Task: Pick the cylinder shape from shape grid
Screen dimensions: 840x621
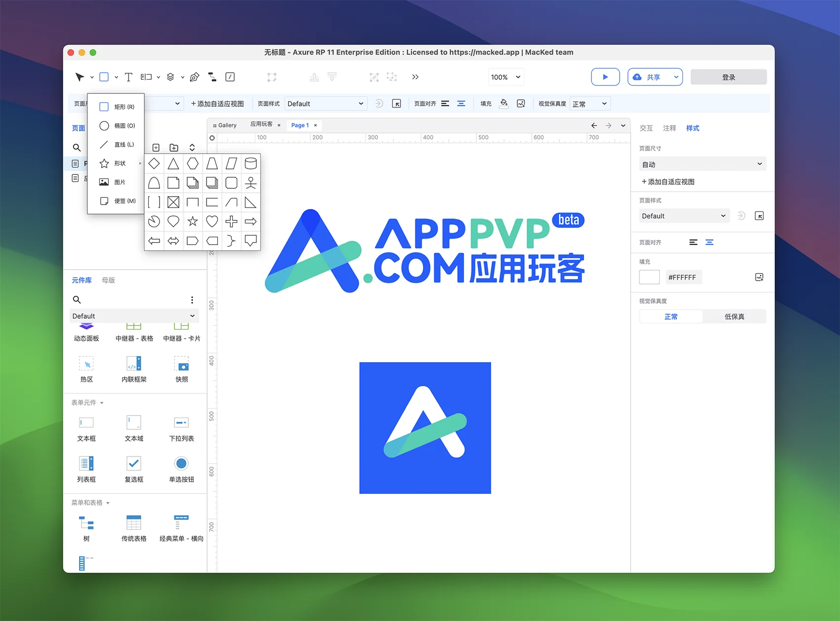Action: [251, 164]
